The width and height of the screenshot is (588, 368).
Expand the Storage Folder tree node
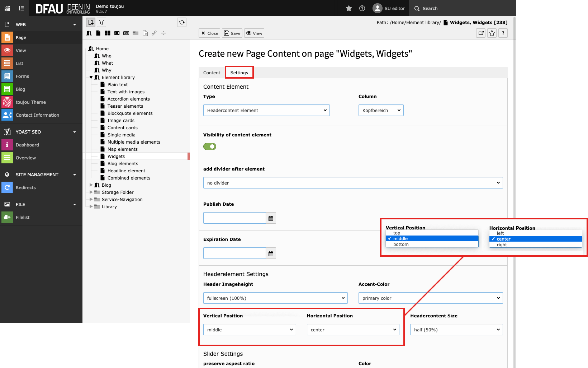91,192
